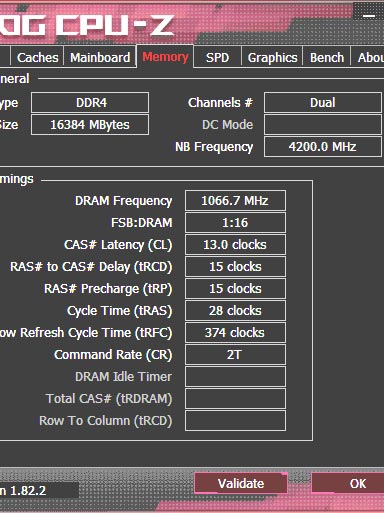The width and height of the screenshot is (384, 513).
Task: Open the Bench tab
Action: pos(327,57)
